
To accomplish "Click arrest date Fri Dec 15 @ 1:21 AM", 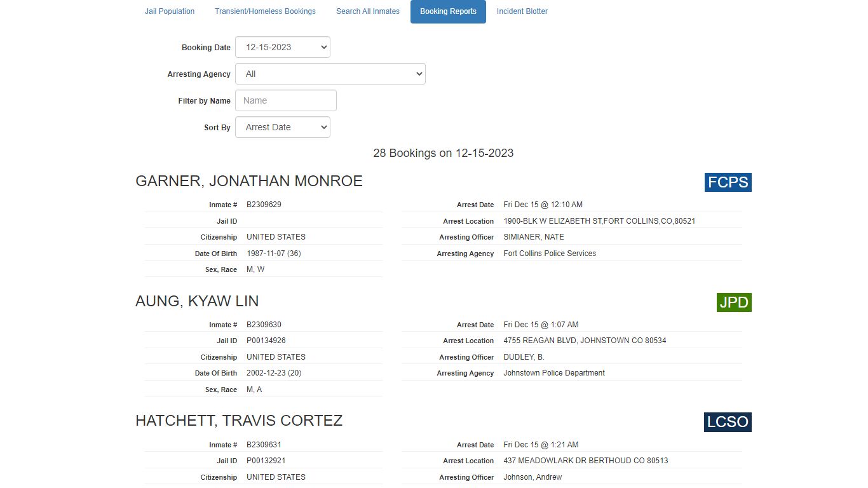I will click(541, 445).
